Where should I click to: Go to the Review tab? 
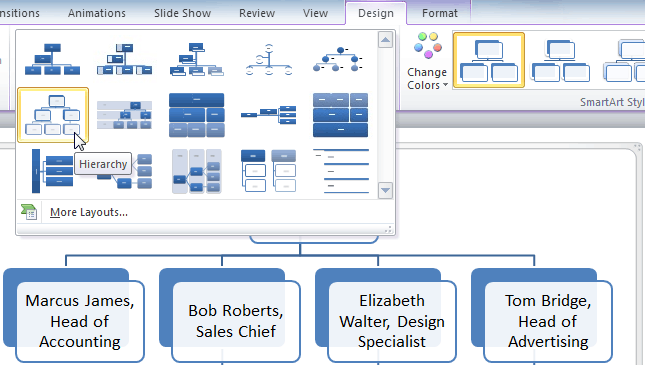click(257, 13)
